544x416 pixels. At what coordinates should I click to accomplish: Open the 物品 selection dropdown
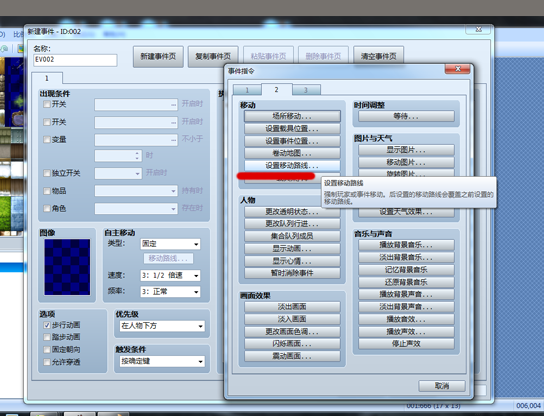136,190
